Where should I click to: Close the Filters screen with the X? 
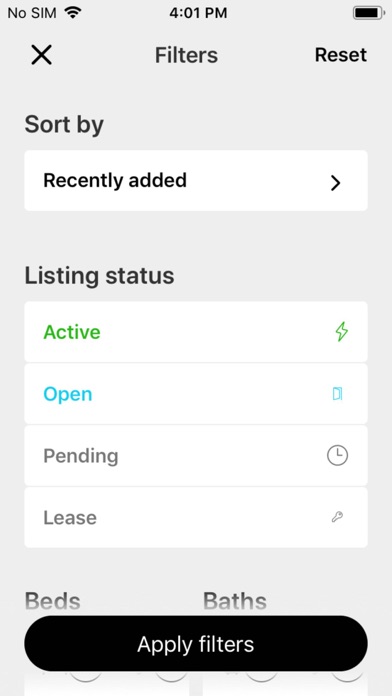tap(41, 55)
